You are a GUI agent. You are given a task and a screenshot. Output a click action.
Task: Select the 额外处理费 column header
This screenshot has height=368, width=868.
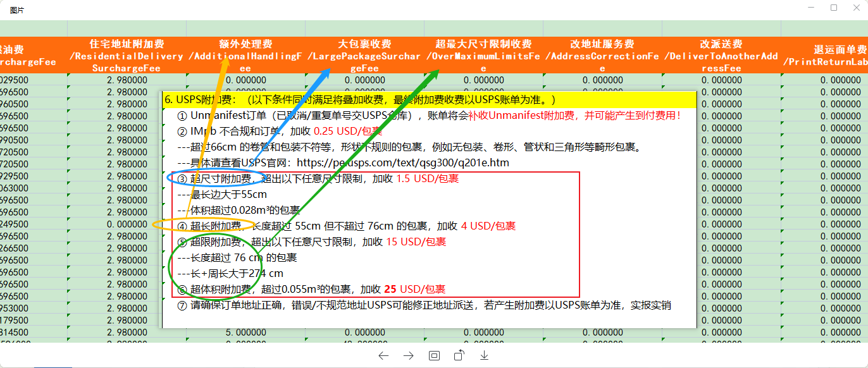click(245, 56)
